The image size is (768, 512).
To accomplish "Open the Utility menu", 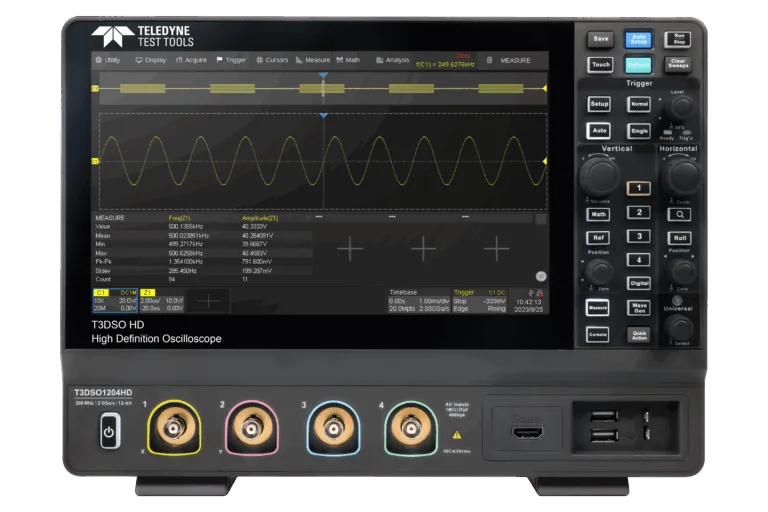I will tap(107, 60).
